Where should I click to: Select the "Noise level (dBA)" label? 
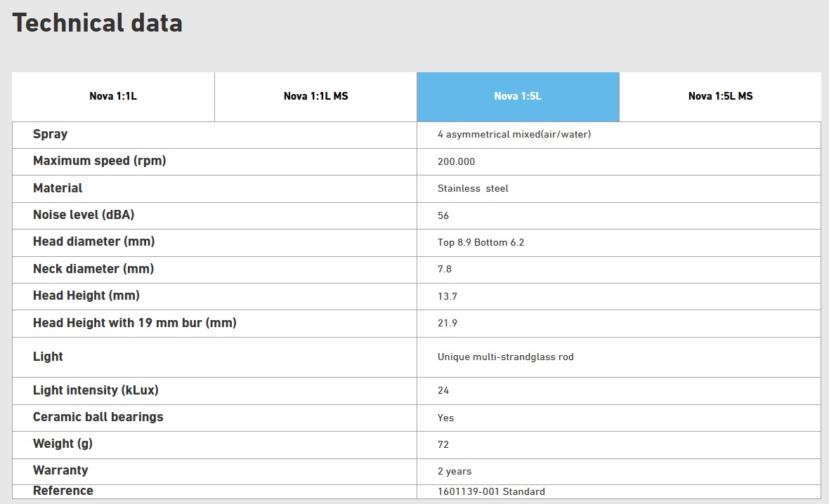pos(84,215)
